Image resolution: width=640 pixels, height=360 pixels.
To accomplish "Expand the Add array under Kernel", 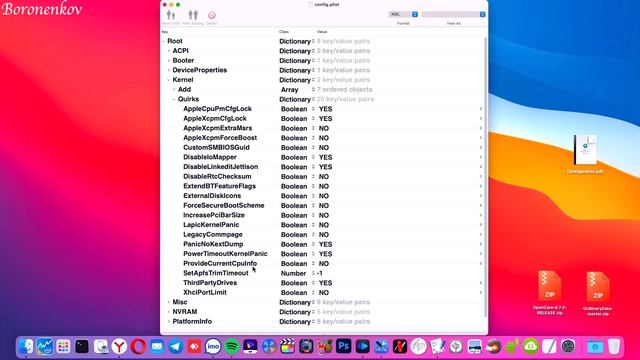I will pos(174,89).
